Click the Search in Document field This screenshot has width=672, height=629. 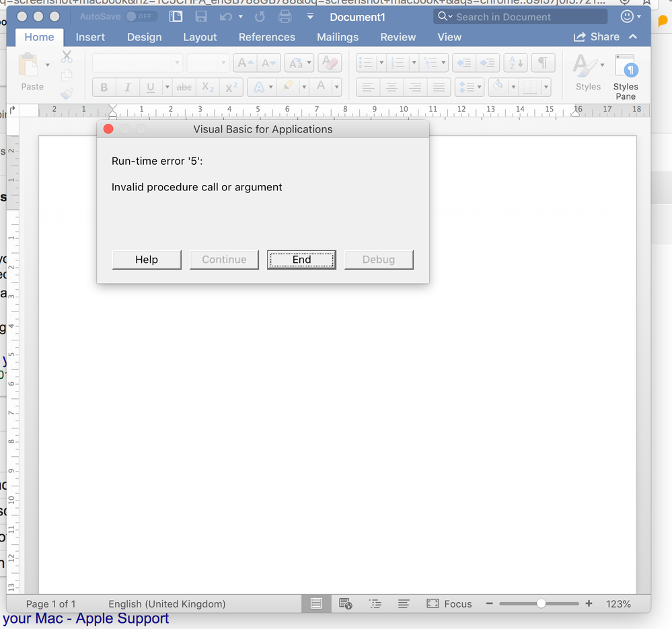(520, 16)
